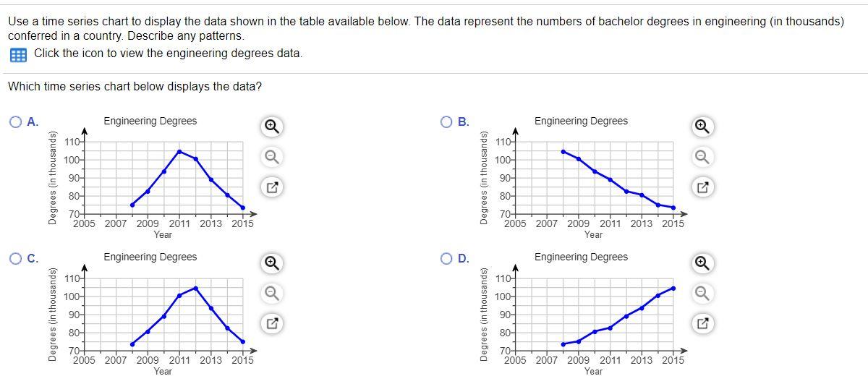Screen dimensions: 868x384
Task: Zoom in on chart D
Action: tap(702, 263)
